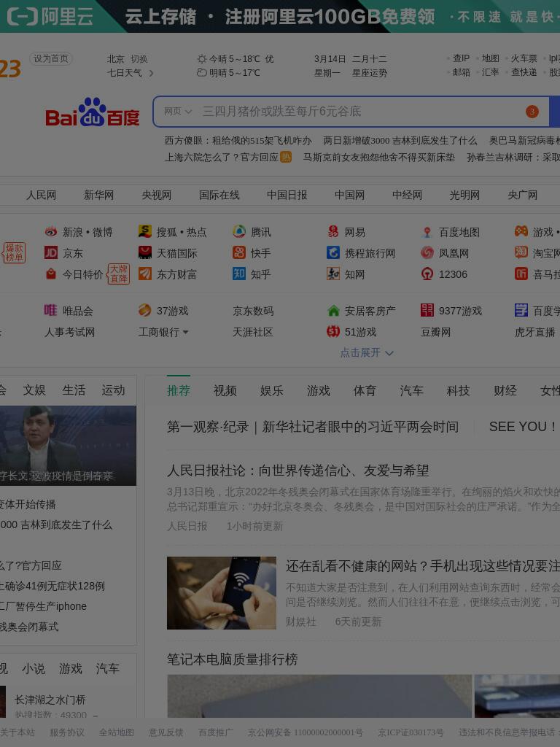This screenshot has width=560, height=747.
Task: Open the 12306 railway icon
Action: click(x=427, y=274)
